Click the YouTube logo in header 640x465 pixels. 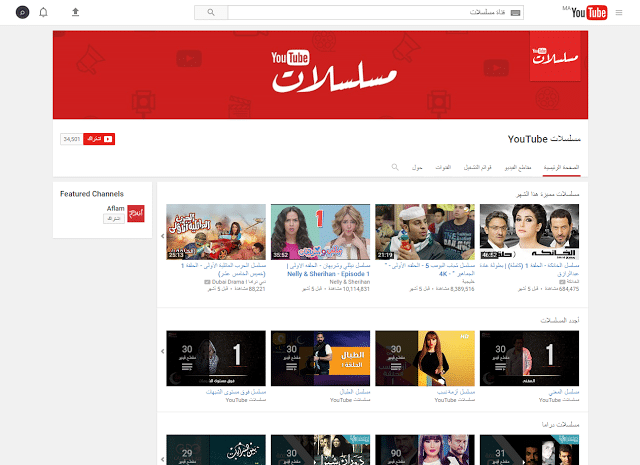(588, 13)
